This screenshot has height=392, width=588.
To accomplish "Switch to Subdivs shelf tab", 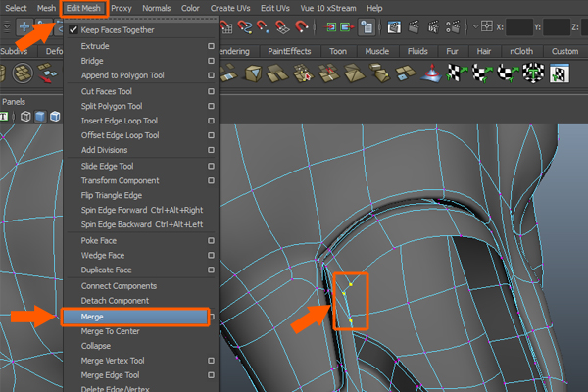I will coord(14,51).
